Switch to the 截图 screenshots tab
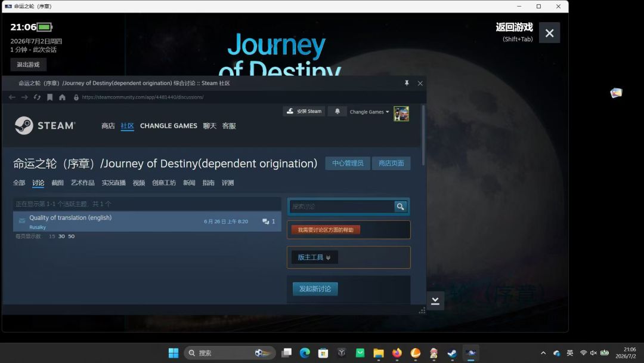The image size is (644, 363). click(x=57, y=183)
